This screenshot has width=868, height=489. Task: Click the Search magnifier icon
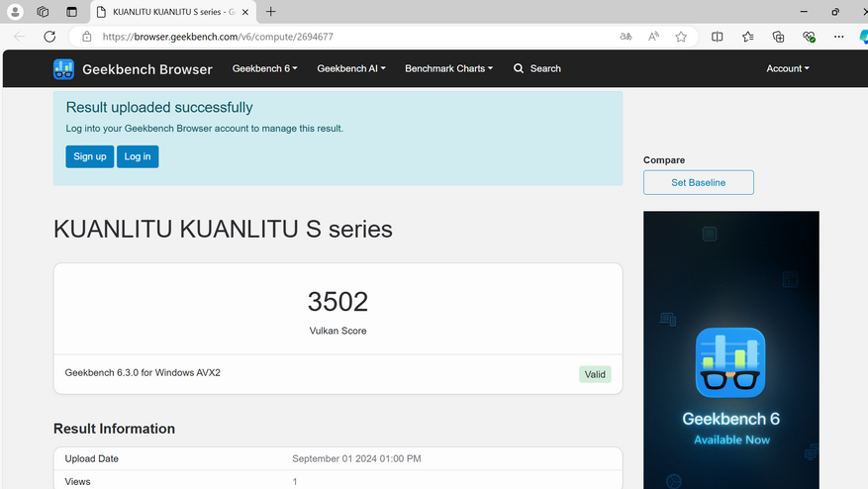click(519, 68)
